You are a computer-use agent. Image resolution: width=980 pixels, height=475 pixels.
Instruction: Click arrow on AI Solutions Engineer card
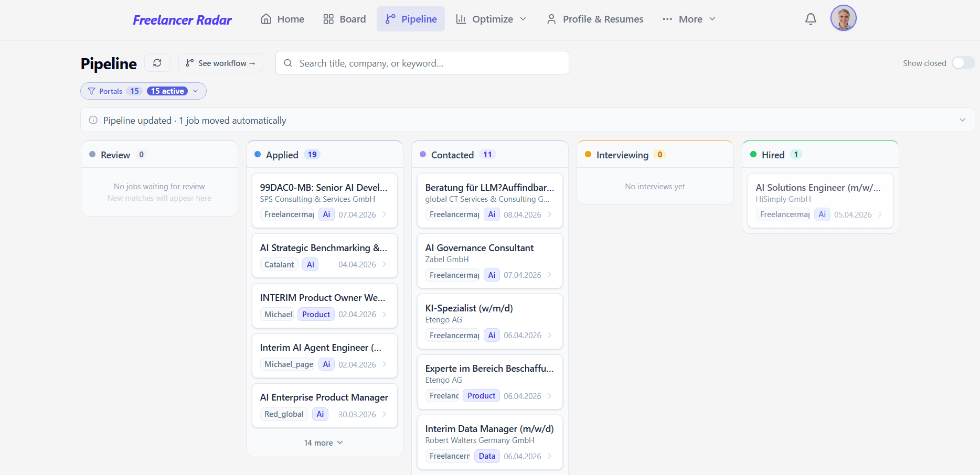tap(880, 214)
